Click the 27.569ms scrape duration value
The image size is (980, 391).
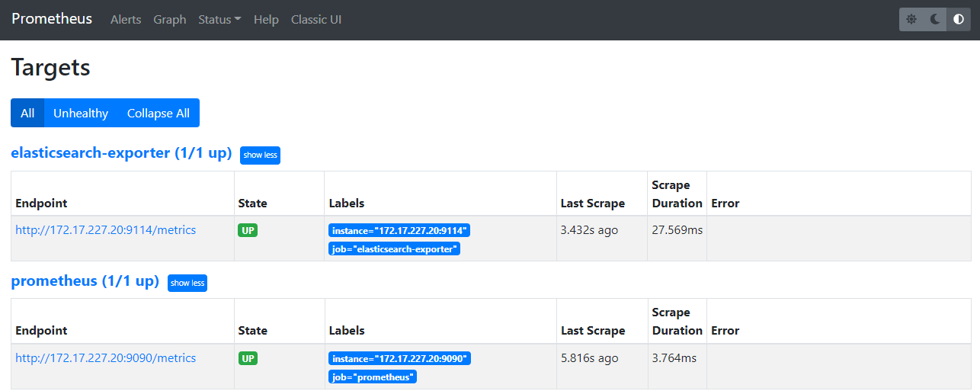point(677,230)
